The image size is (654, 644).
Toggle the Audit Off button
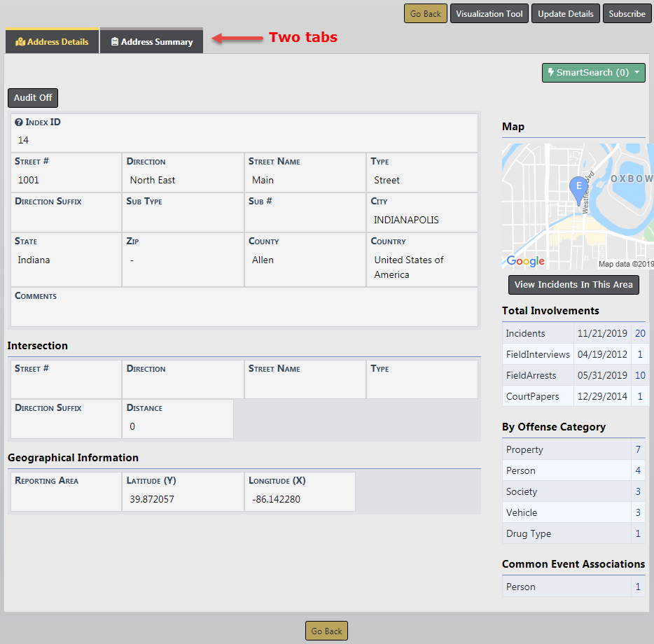click(33, 98)
